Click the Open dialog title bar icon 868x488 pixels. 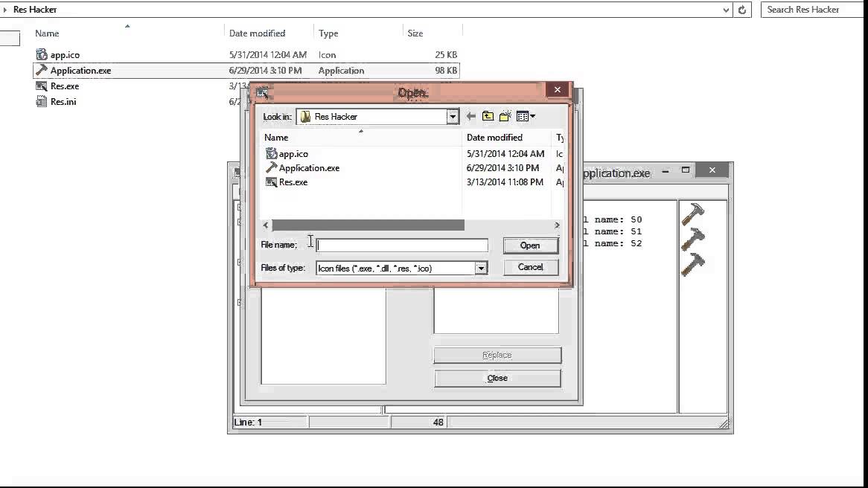tap(262, 93)
